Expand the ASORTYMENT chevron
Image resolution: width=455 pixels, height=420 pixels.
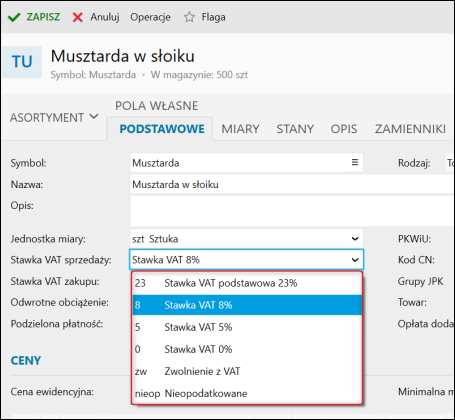[94, 117]
